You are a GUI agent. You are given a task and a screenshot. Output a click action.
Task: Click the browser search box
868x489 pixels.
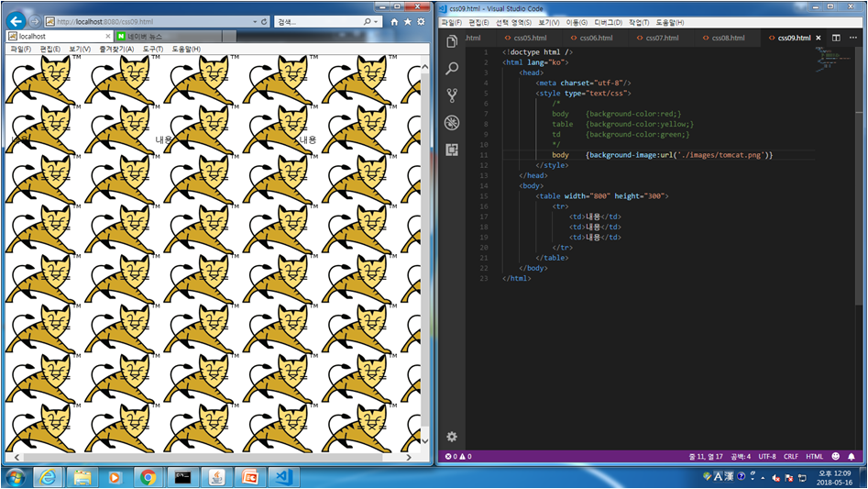click(318, 22)
